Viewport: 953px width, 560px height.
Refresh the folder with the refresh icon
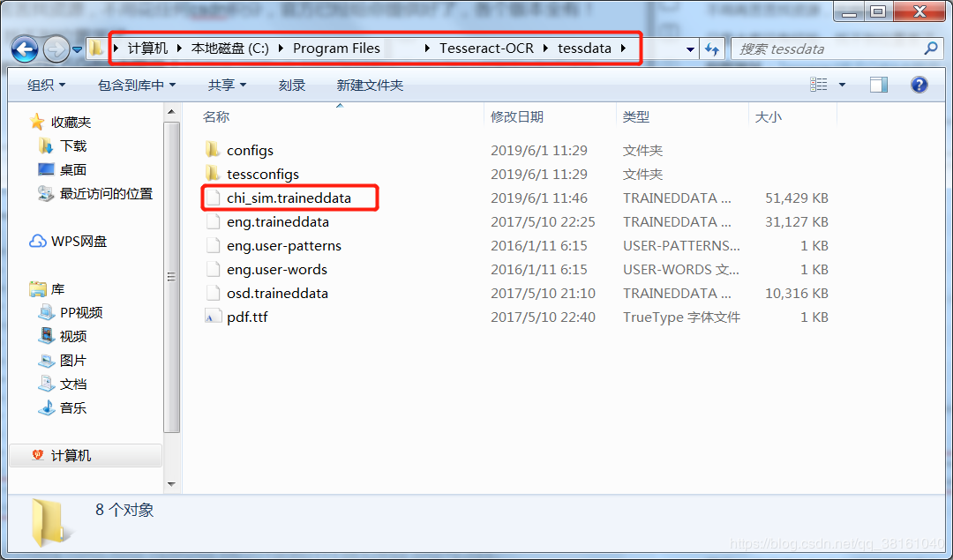712,49
